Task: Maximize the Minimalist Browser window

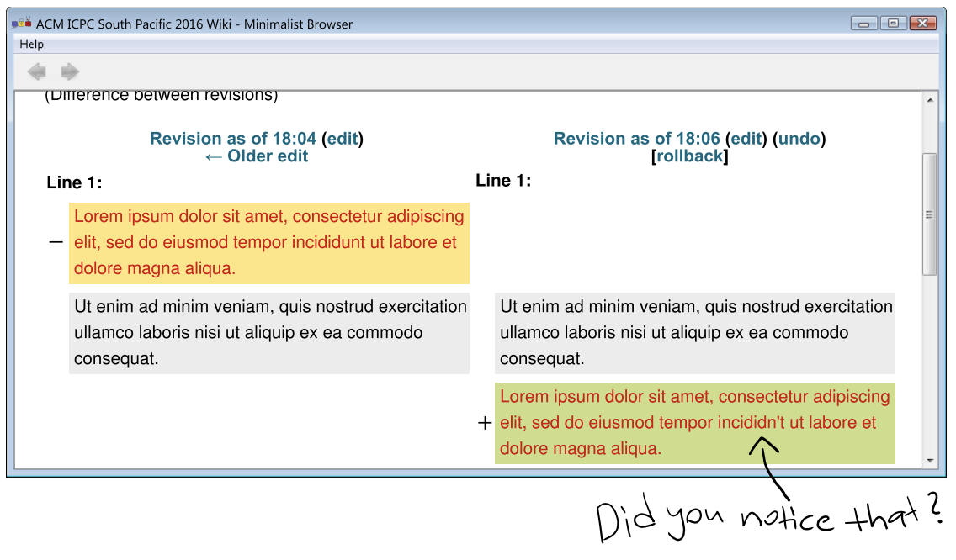Action: click(893, 24)
